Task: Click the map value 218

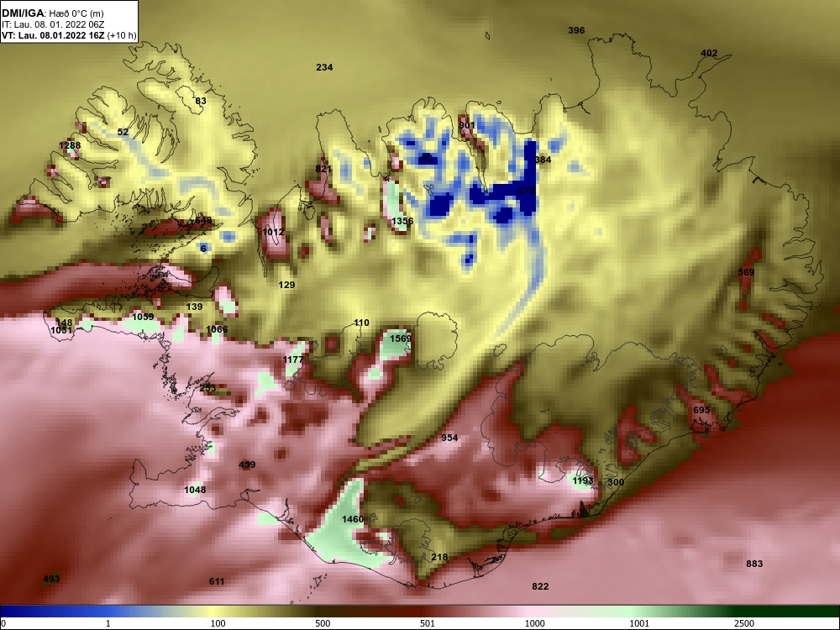Action: 439,557
